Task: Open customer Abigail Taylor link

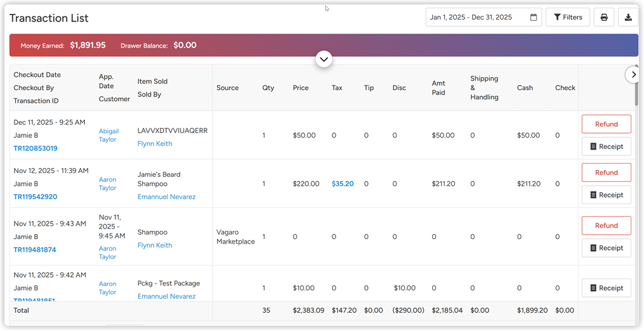Action: tap(109, 135)
